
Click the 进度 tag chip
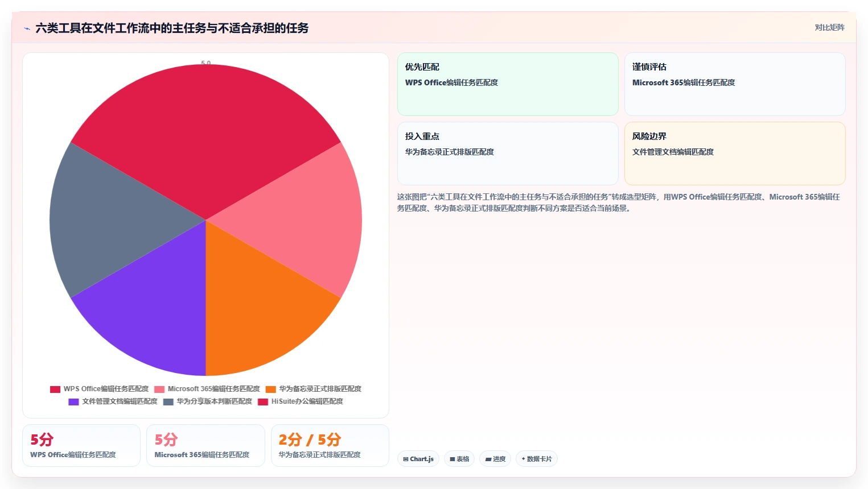495,459
